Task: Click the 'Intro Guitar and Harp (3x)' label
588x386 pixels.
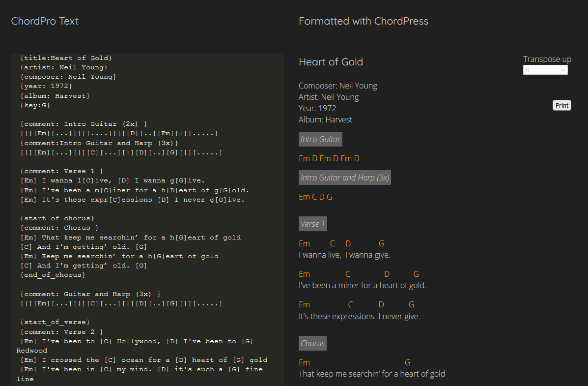Action: pyautogui.click(x=344, y=178)
